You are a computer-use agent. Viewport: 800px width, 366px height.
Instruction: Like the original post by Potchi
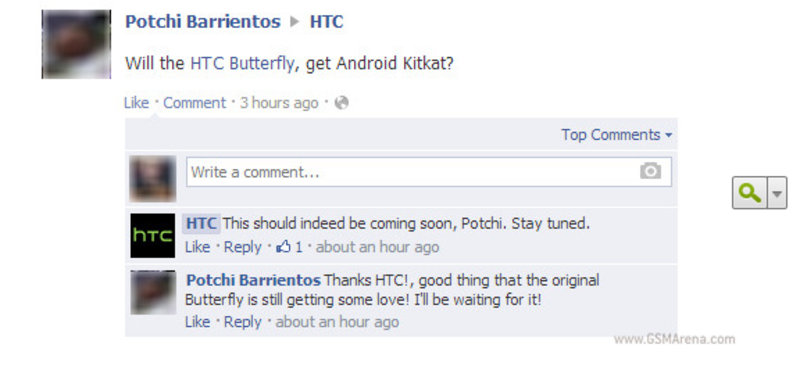(x=136, y=103)
